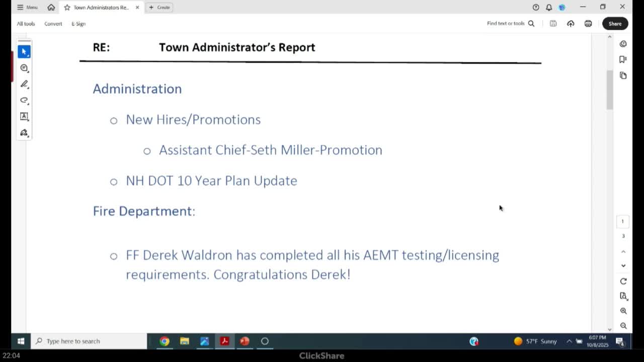
Task: Go to previous page with up chevron
Action: click(x=623, y=251)
